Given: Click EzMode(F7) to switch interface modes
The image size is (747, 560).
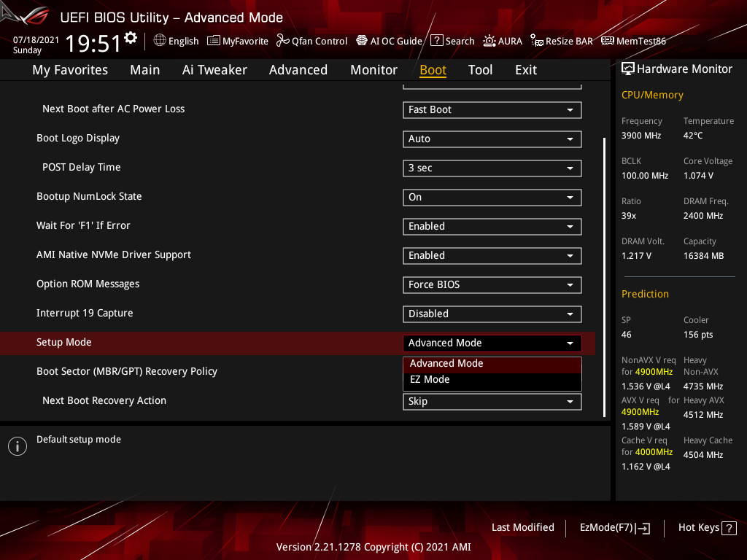Looking at the screenshot, I should click(x=614, y=527).
